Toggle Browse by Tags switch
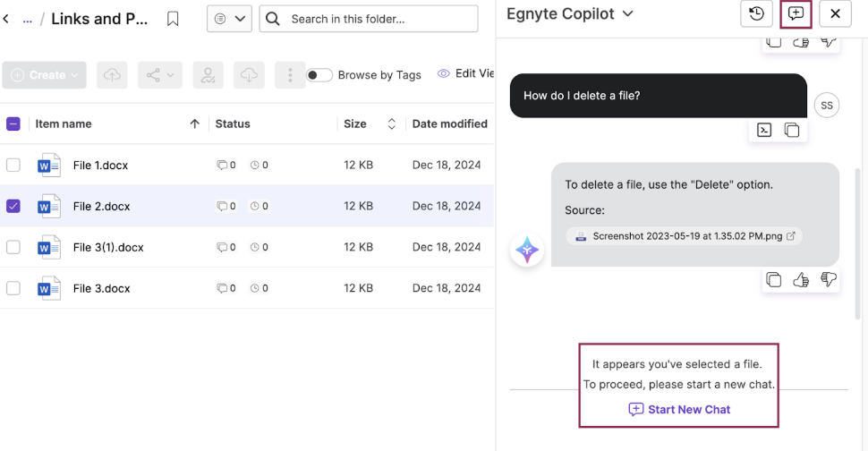 click(319, 75)
